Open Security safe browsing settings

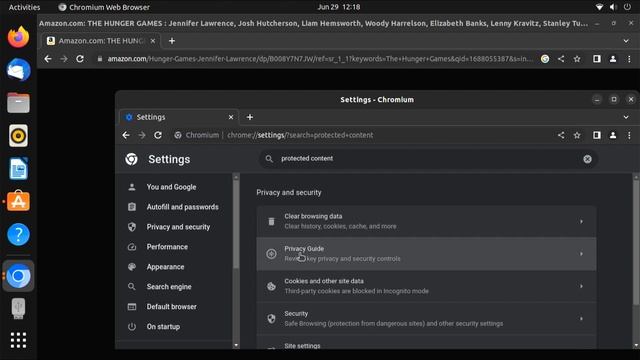426,319
